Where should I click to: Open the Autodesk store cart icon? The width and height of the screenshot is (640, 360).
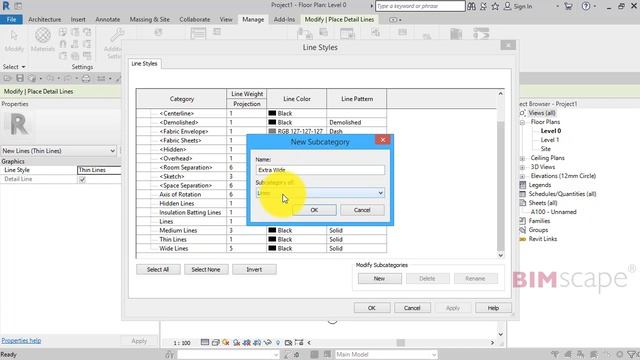(x=568, y=6)
